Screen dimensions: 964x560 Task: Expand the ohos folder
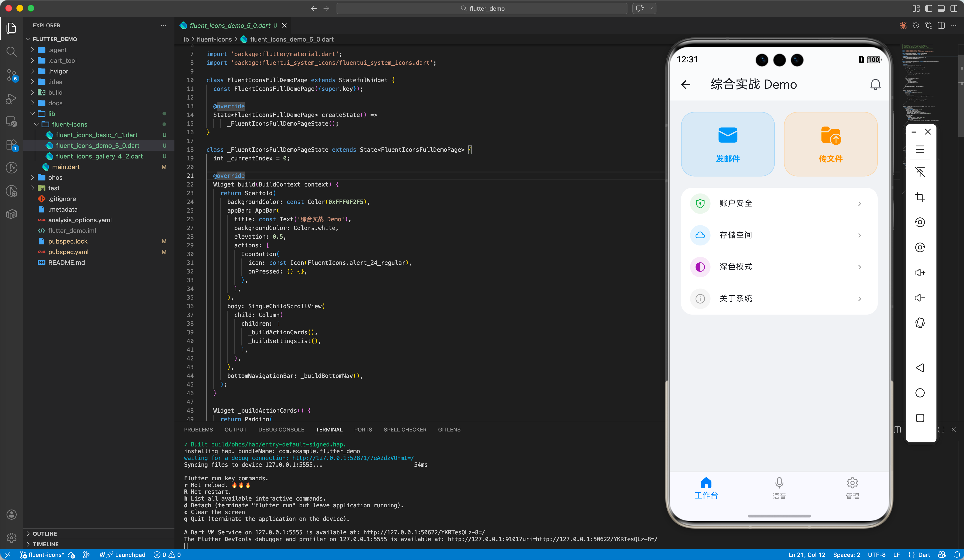(x=33, y=178)
